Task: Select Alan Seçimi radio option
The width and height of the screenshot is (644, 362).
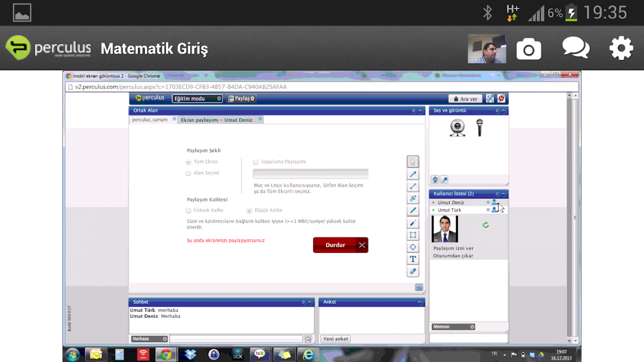Action: [x=188, y=173]
